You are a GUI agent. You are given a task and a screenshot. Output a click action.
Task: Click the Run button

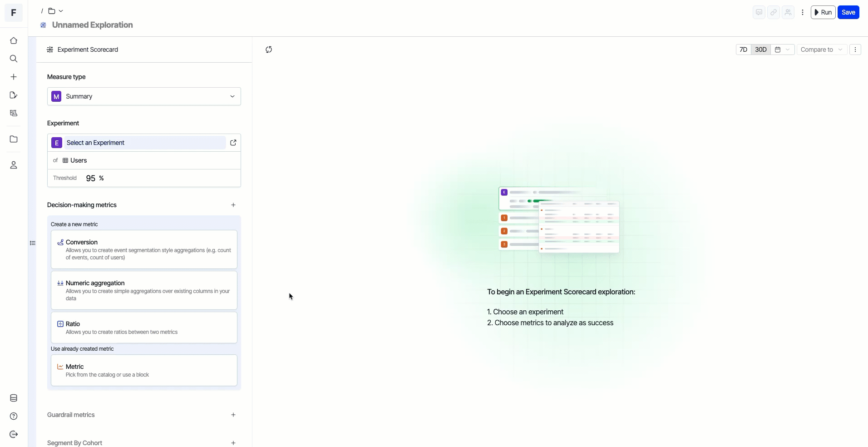point(823,12)
